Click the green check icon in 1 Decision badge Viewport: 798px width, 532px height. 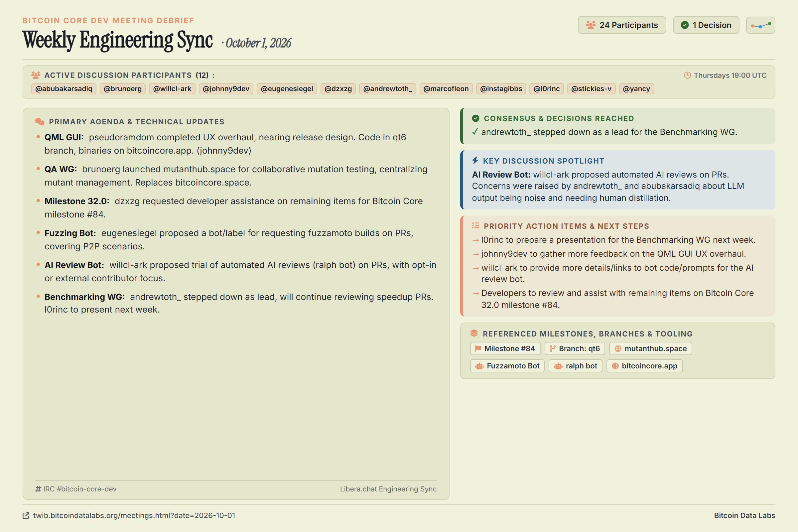pyautogui.click(x=685, y=25)
